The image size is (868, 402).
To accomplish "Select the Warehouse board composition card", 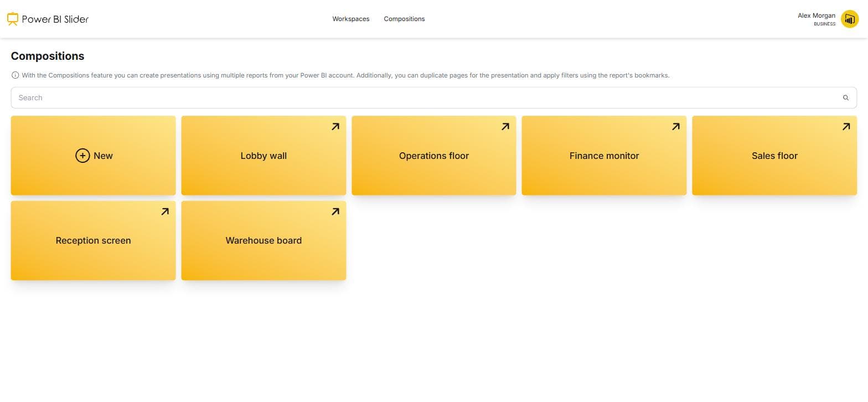I will pyautogui.click(x=263, y=240).
